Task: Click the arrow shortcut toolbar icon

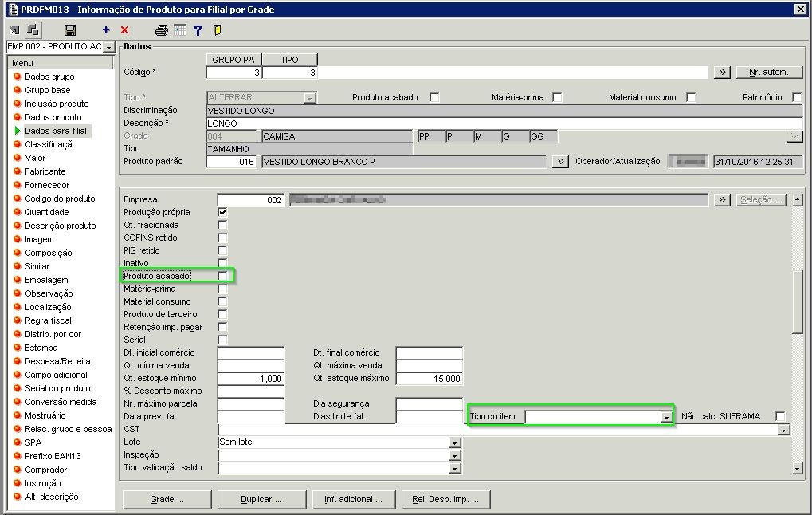Action: tap(14, 30)
